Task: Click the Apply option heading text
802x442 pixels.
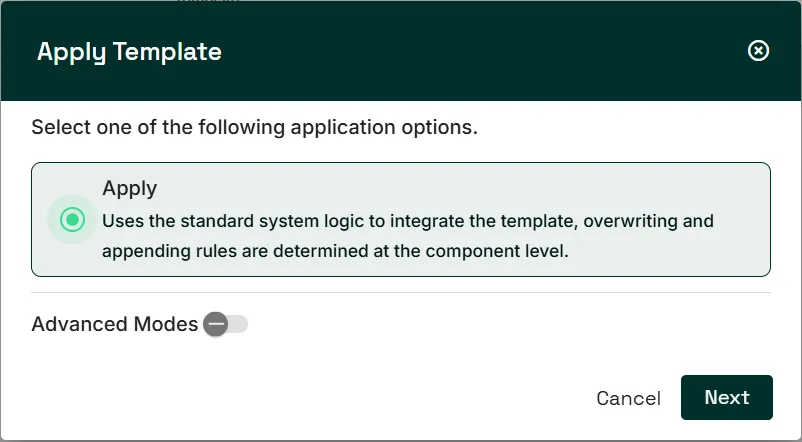Action: 129,188
